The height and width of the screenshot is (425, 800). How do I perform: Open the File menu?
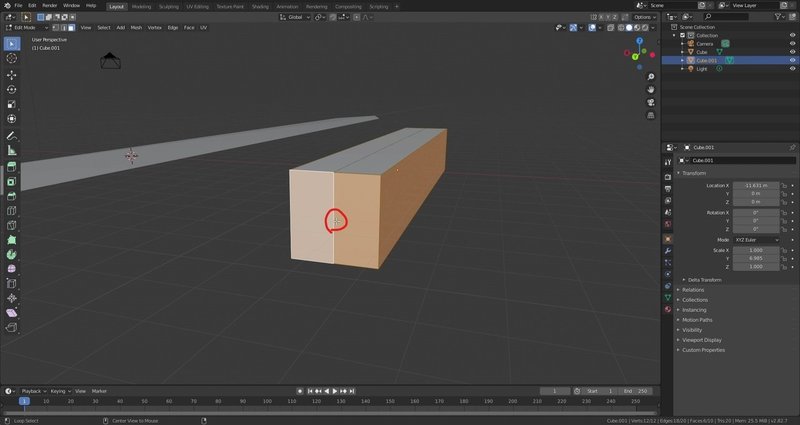[x=18, y=6]
